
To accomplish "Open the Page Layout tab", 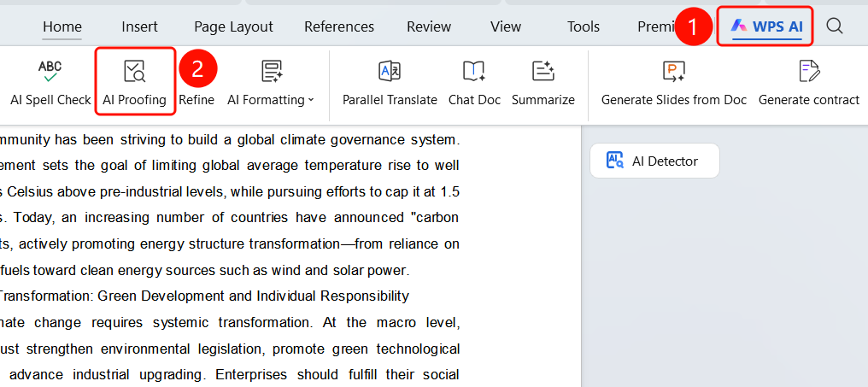I will coord(233,26).
